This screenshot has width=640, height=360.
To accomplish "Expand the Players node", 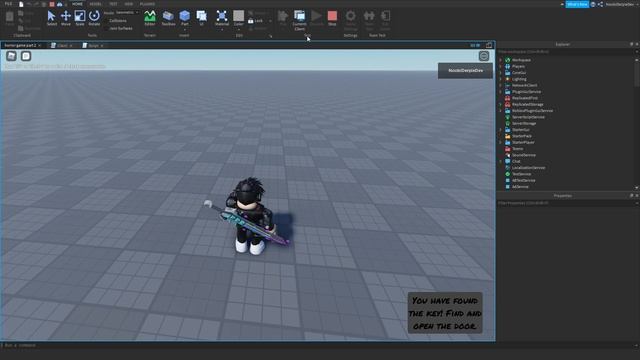I will tap(501, 66).
